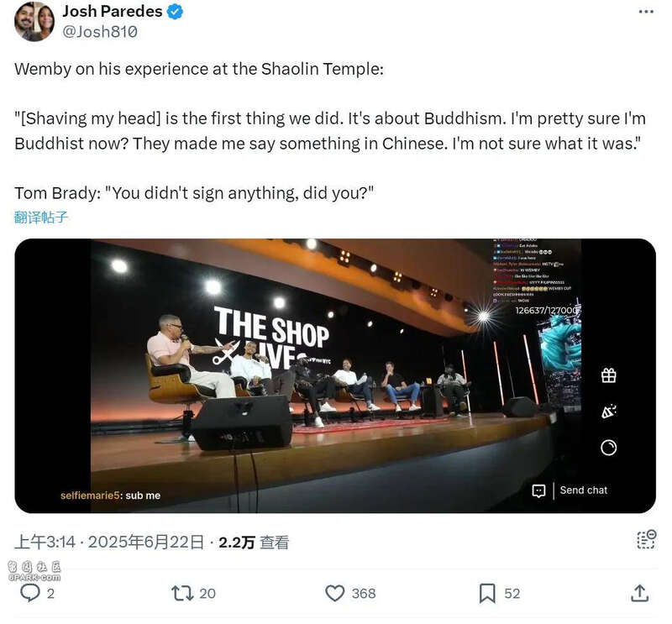
Task: Click the party popper icon in video
Action: point(608,412)
